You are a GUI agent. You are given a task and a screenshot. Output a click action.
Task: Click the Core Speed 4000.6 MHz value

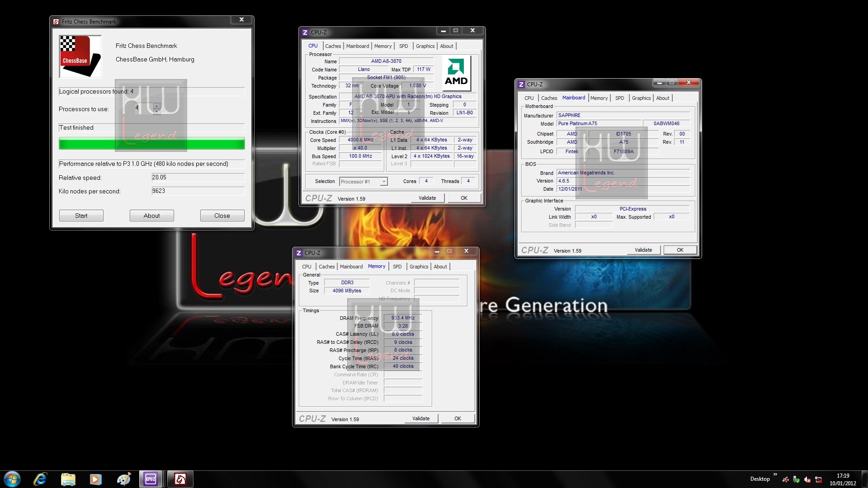pyautogui.click(x=361, y=140)
